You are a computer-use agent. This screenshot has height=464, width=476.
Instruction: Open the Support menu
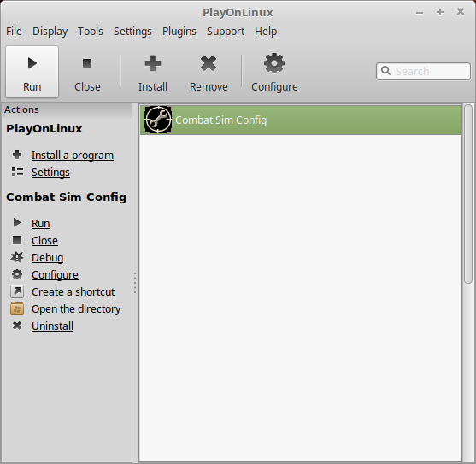pyautogui.click(x=226, y=32)
